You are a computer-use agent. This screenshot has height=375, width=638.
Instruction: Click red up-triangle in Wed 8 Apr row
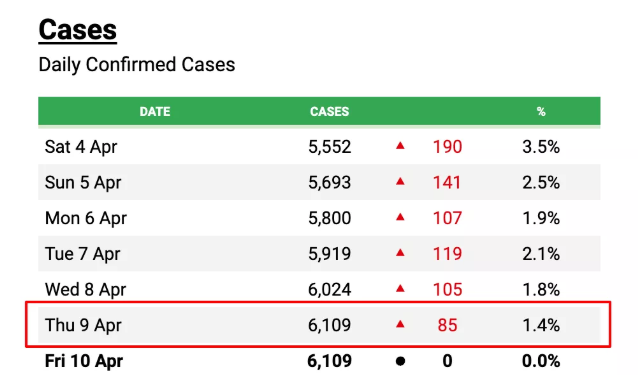[x=400, y=289]
